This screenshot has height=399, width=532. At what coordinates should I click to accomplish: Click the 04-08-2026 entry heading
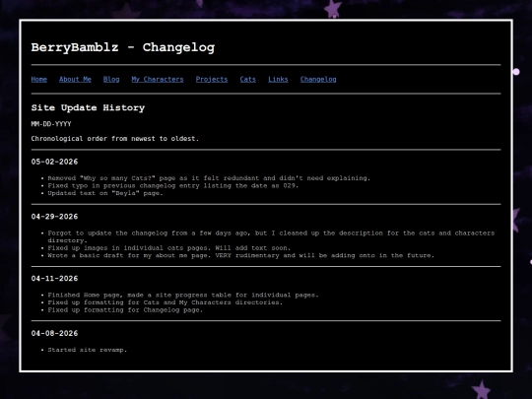coord(54,334)
